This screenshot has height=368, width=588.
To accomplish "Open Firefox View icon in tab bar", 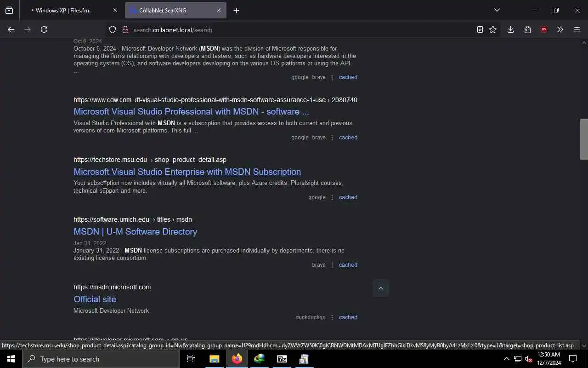I will pyautogui.click(x=9, y=10).
